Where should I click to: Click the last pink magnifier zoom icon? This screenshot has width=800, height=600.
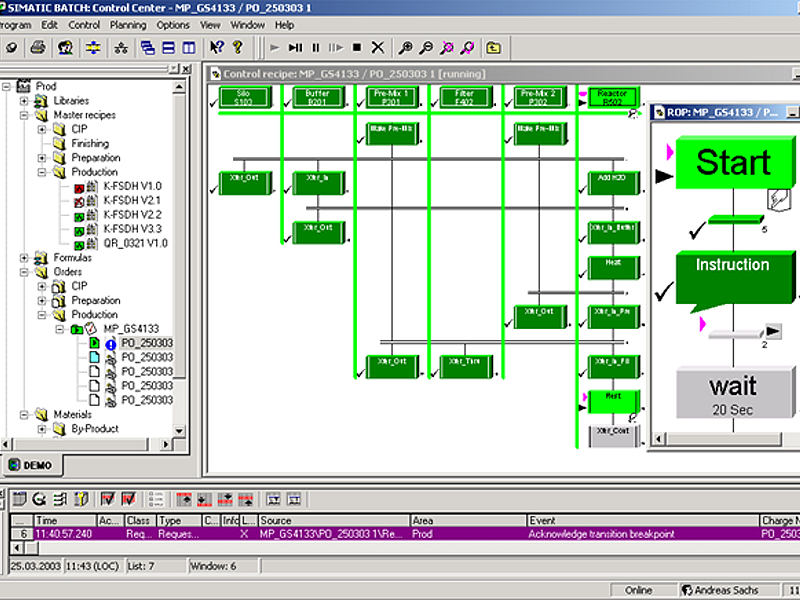tap(467, 48)
